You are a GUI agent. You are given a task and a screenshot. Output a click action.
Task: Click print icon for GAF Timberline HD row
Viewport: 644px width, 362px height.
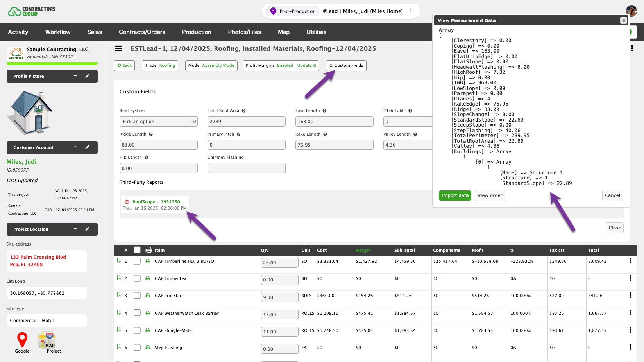point(148,261)
